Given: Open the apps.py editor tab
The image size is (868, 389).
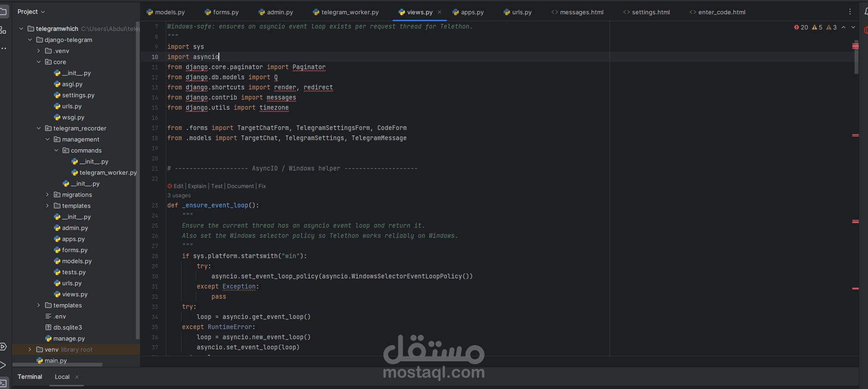Looking at the screenshot, I should pos(468,12).
